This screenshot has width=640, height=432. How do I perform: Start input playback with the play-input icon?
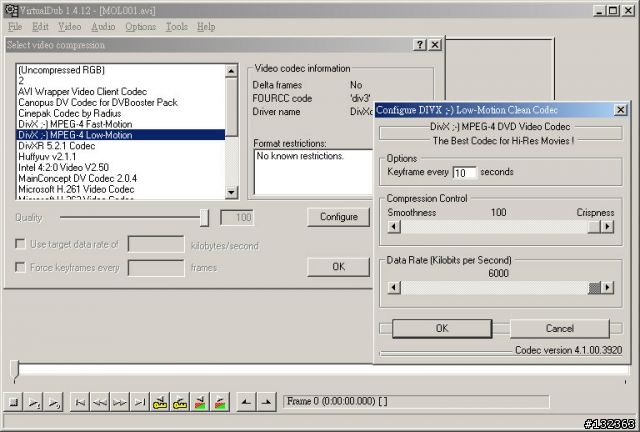point(34,403)
